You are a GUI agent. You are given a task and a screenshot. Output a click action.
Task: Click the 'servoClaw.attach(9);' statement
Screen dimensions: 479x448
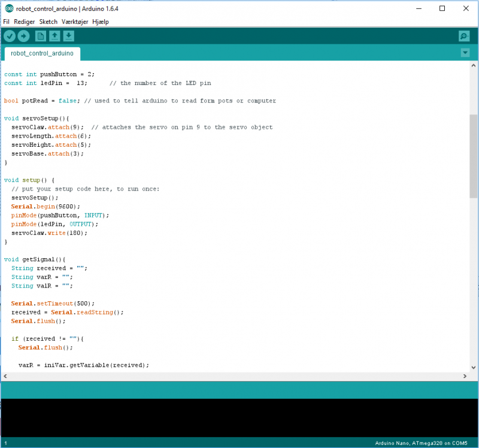(x=47, y=127)
